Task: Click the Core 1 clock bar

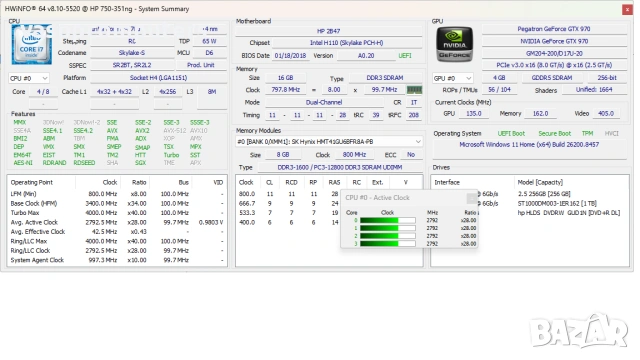Action: click(388, 228)
